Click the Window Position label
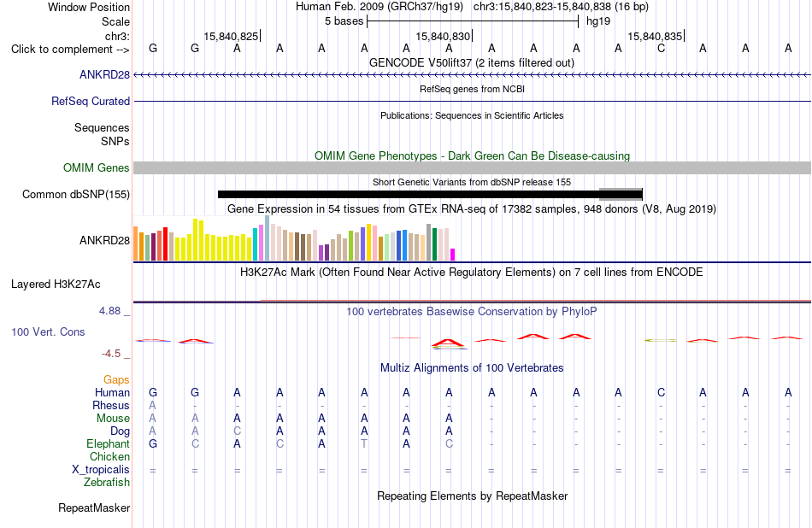Image resolution: width=812 pixels, height=528 pixels. click(x=89, y=7)
